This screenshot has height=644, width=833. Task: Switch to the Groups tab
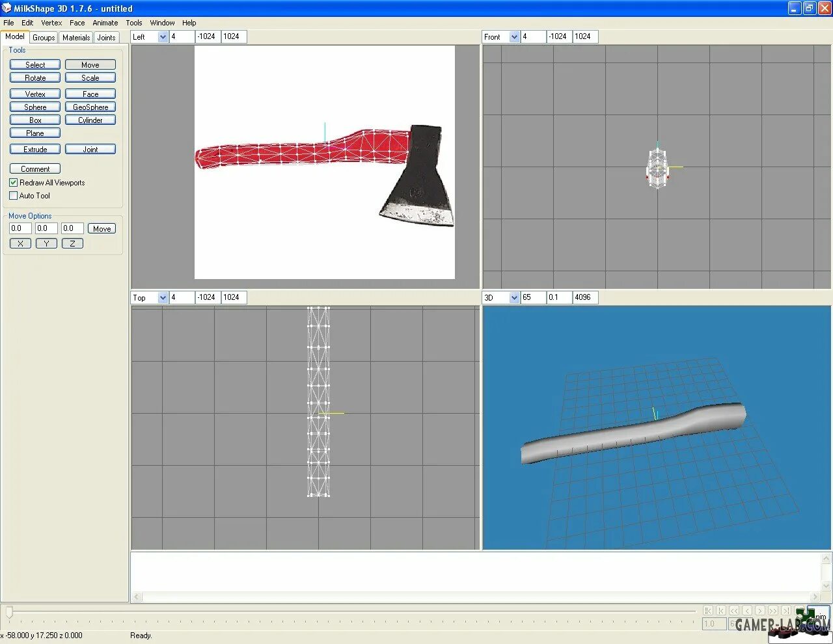(44, 38)
